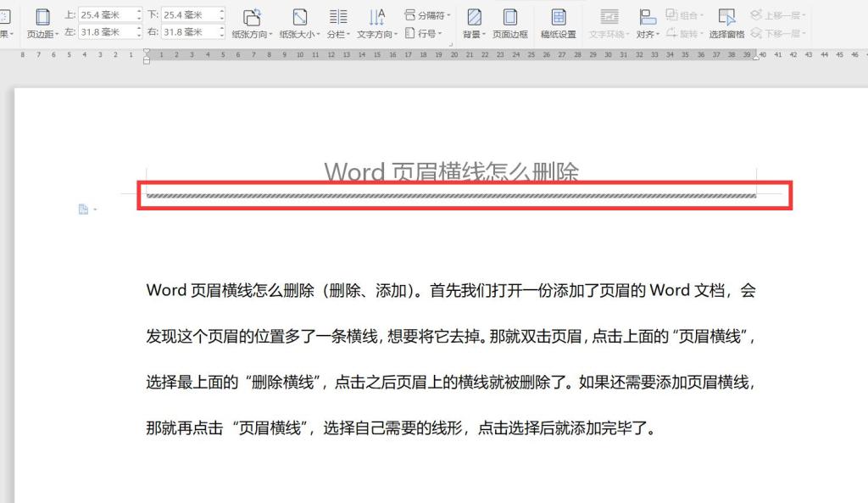Open 稿纸设置 (manuscript paper settings)

(559, 17)
